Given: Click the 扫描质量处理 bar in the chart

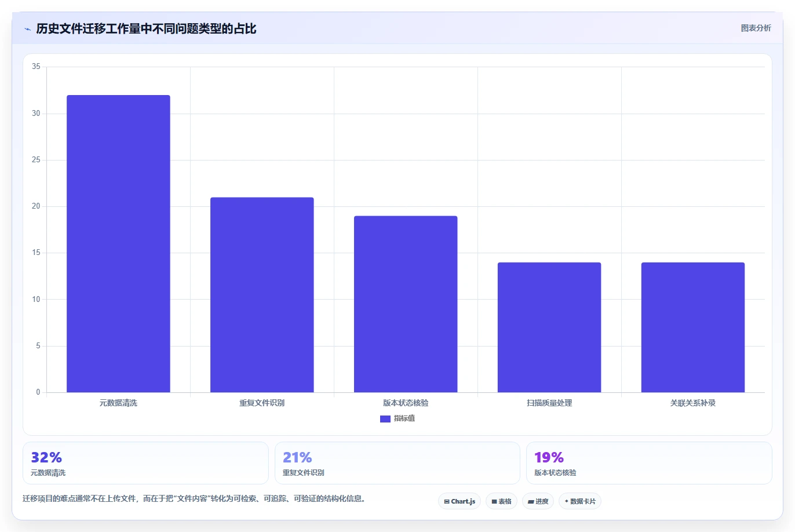Looking at the screenshot, I should click(549, 327).
